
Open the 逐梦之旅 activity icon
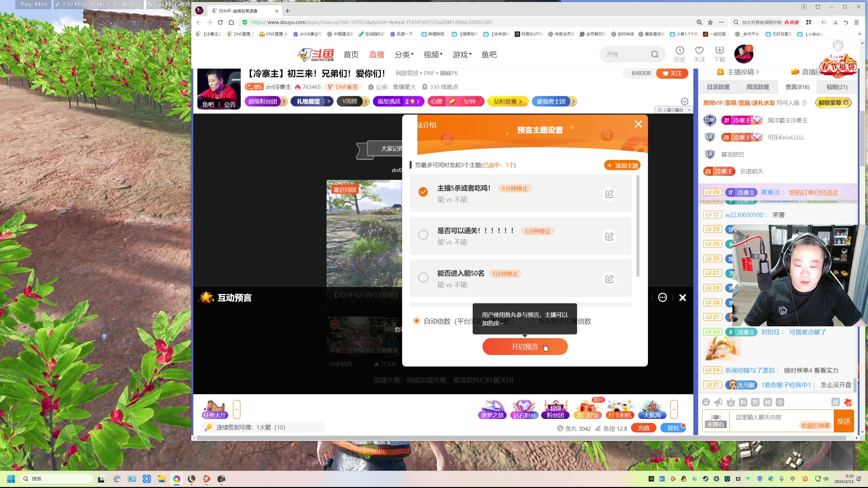point(492,409)
